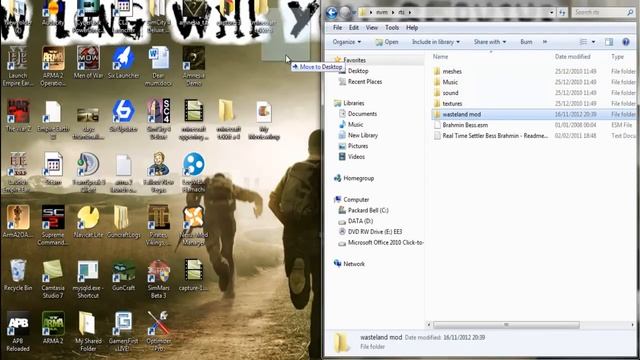Open the change view options arrow
The image size is (640, 360).
coord(593,42)
